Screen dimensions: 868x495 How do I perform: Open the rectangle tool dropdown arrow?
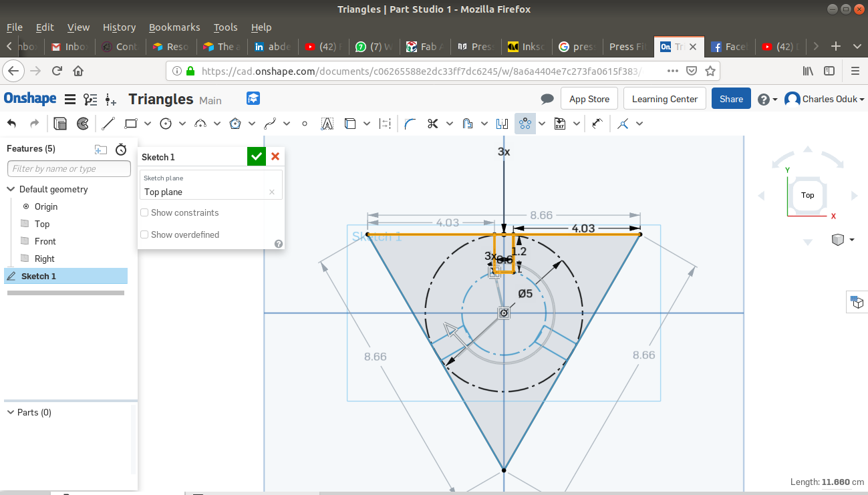pyautogui.click(x=148, y=124)
